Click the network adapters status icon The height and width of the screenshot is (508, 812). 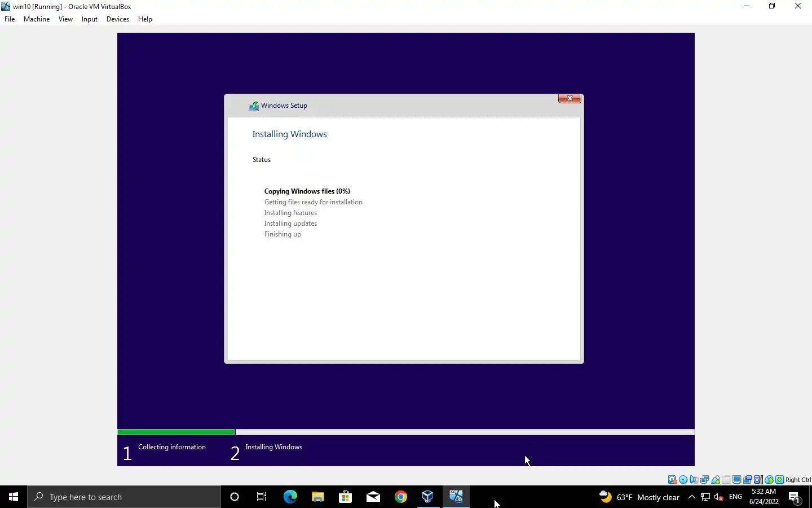tap(705, 480)
